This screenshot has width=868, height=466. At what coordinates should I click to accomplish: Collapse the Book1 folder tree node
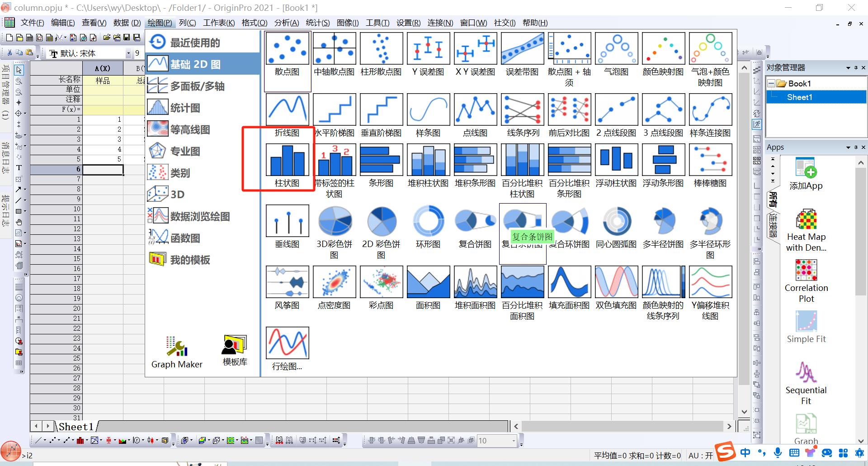(x=772, y=84)
